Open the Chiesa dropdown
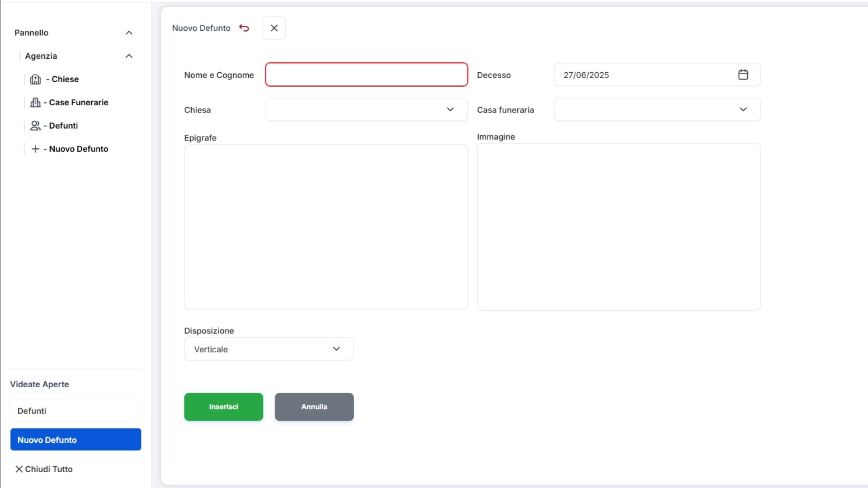 pos(366,110)
